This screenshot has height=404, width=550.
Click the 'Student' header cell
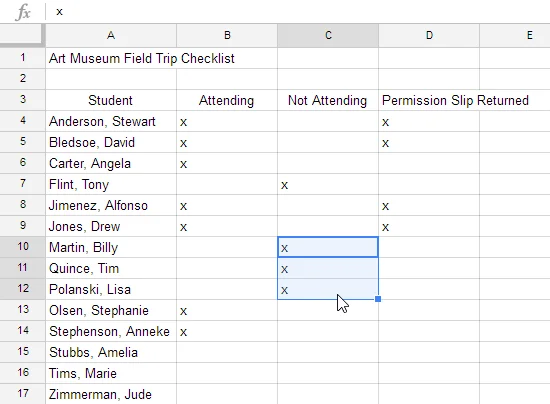[111, 100]
